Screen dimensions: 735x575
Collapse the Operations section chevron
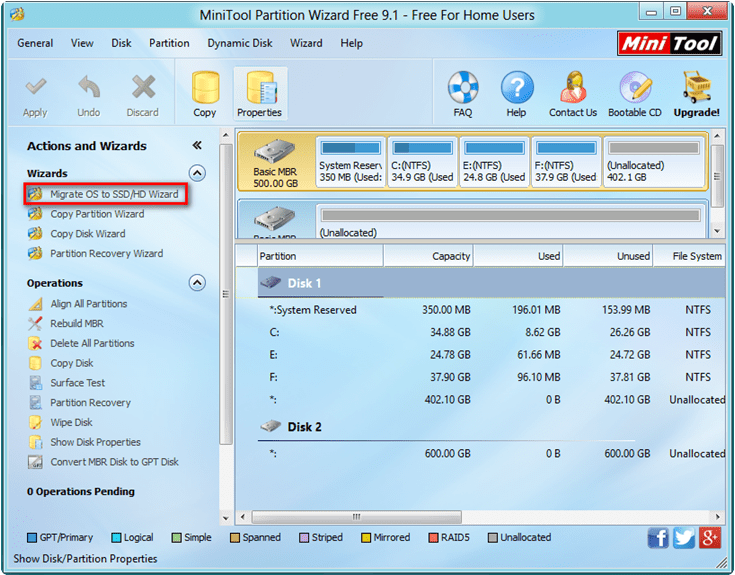point(197,283)
